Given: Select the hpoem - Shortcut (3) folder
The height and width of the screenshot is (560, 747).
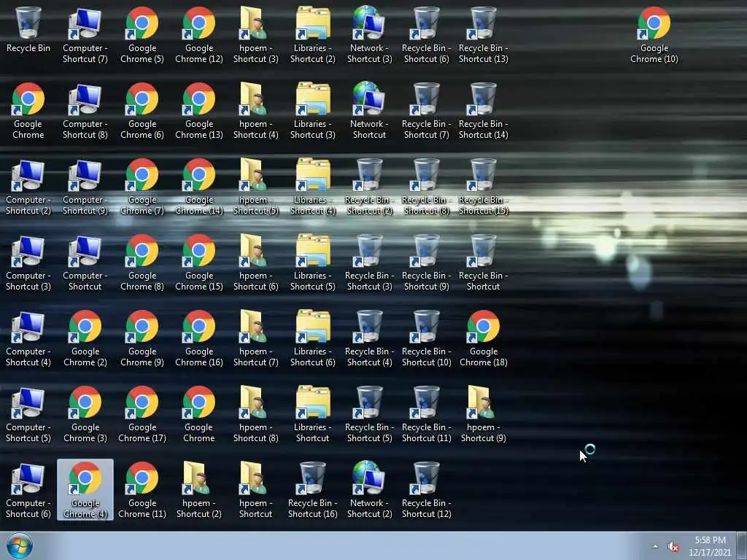Looking at the screenshot, I should (256, 35).
